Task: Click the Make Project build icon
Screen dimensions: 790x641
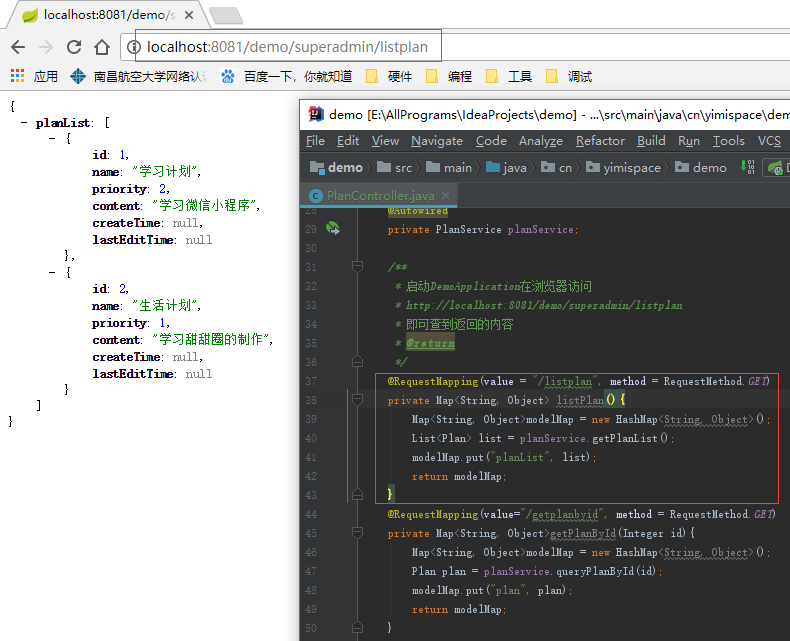Action: tap(747, 167)
